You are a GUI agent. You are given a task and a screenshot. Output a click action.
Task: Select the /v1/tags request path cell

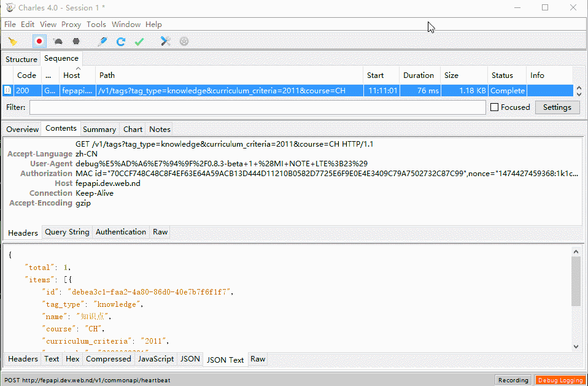(229, 91)
